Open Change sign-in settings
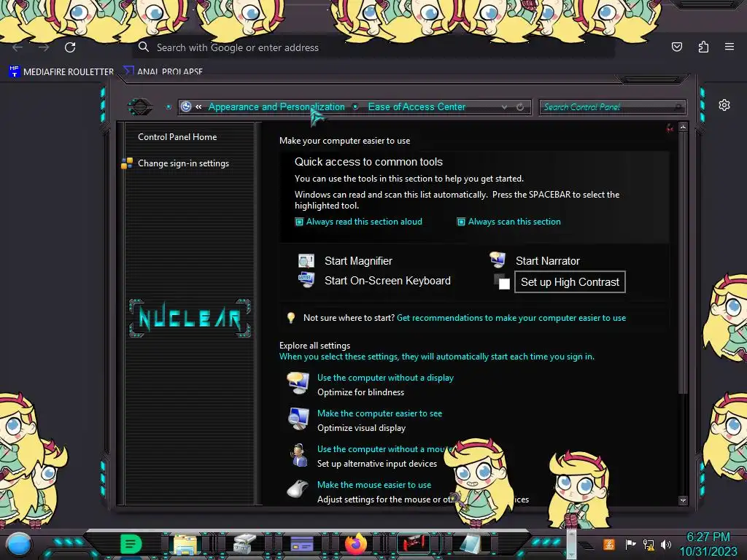This screenshot has width=747, height=560. [183, 163]
